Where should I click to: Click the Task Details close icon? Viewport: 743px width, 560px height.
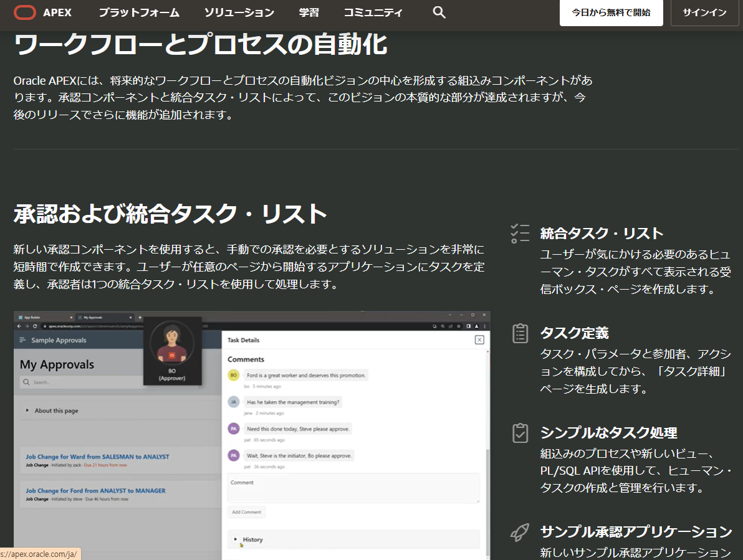coord(479,340)
